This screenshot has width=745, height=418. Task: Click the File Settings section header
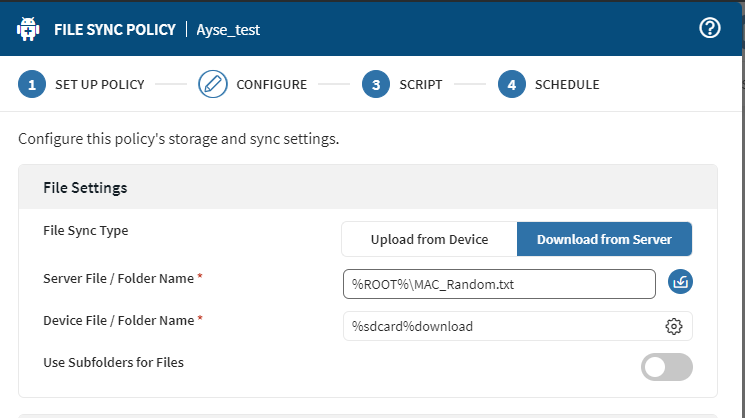(368, 187)
